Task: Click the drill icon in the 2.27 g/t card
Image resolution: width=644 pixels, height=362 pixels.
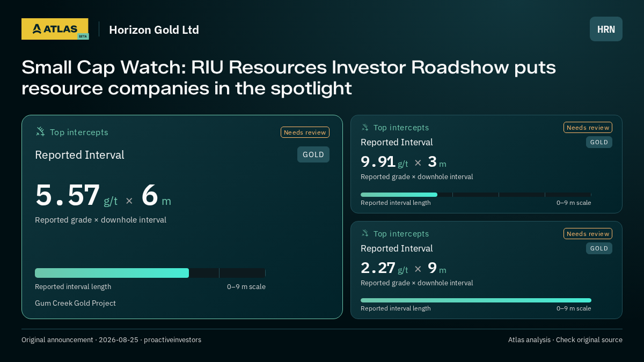Action: [365, 233]
